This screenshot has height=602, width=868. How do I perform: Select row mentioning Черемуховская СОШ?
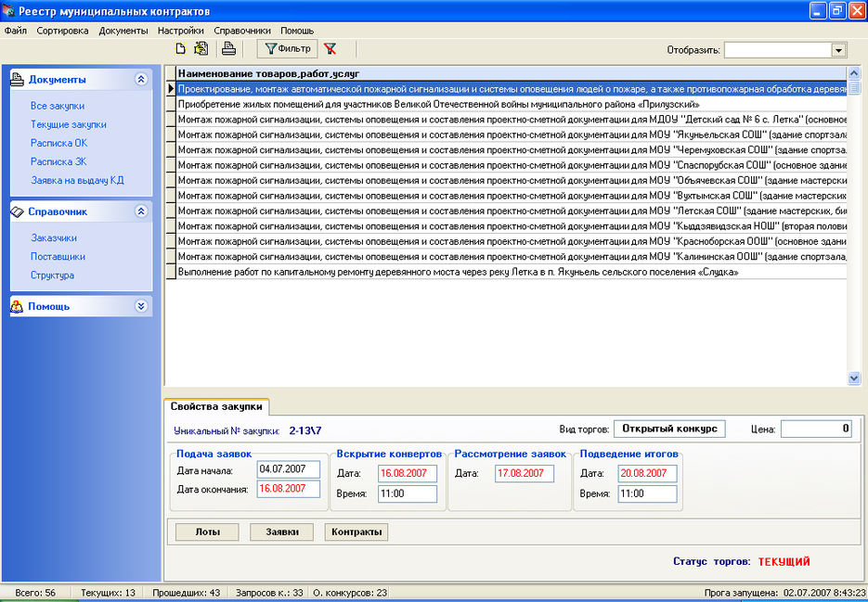tap(512, 150)
